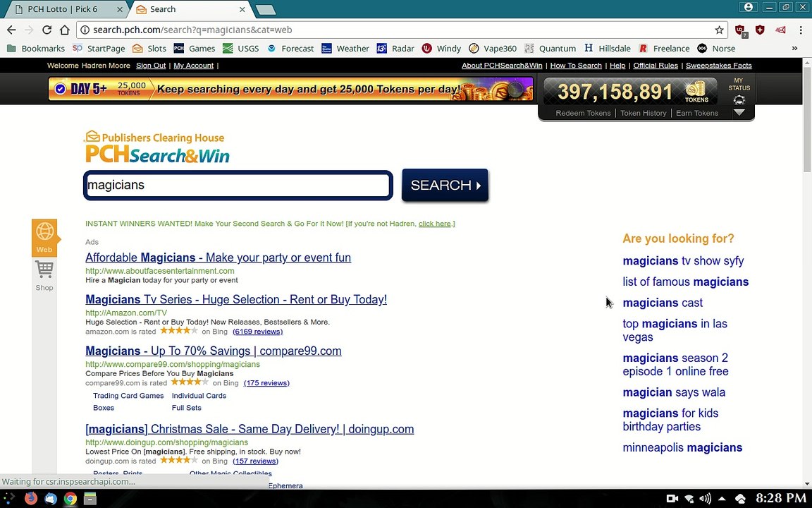812x508 pixels.
Task: Reload the page with the refresh icon
Action: pyautogui.click(x=47, y=30)
